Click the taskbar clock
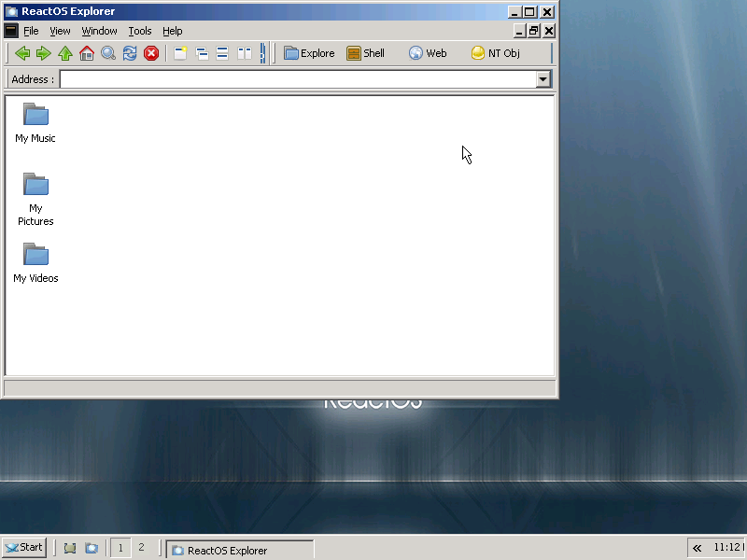 point(727,548)
